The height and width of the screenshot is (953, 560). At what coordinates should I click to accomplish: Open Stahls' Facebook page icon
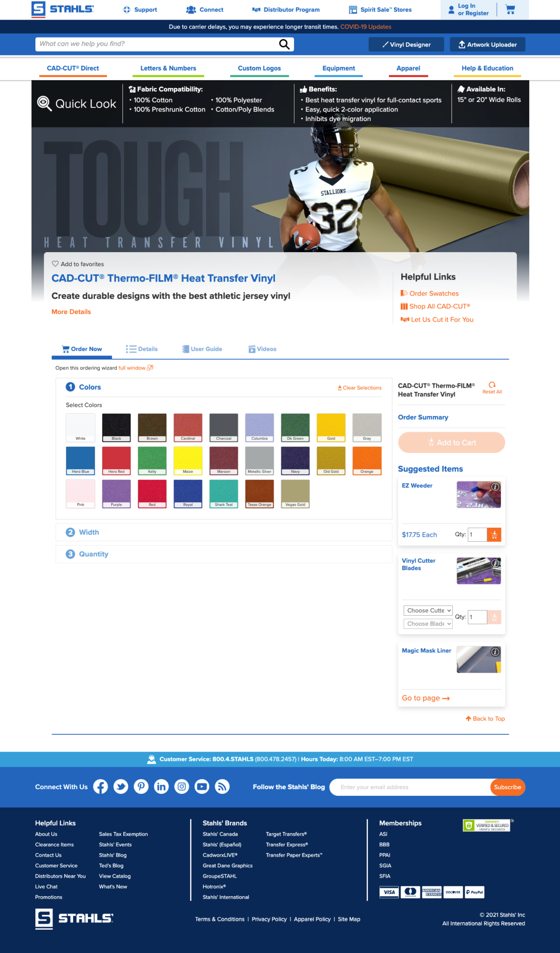coord(100,787)
